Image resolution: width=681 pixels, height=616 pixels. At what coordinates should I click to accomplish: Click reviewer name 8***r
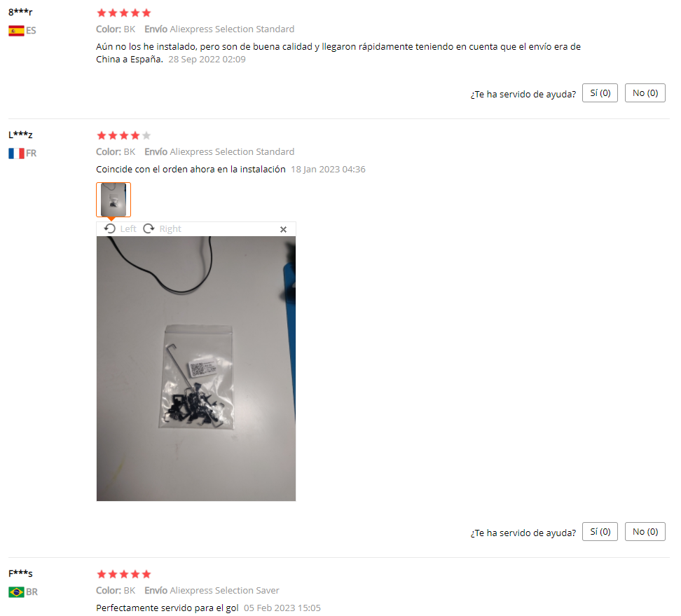(x=20, y=12)
